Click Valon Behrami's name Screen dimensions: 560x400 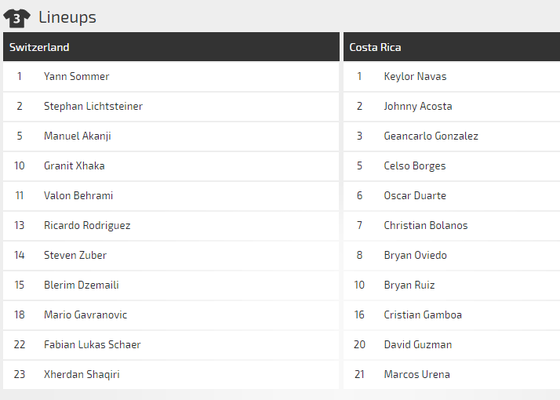79,196
